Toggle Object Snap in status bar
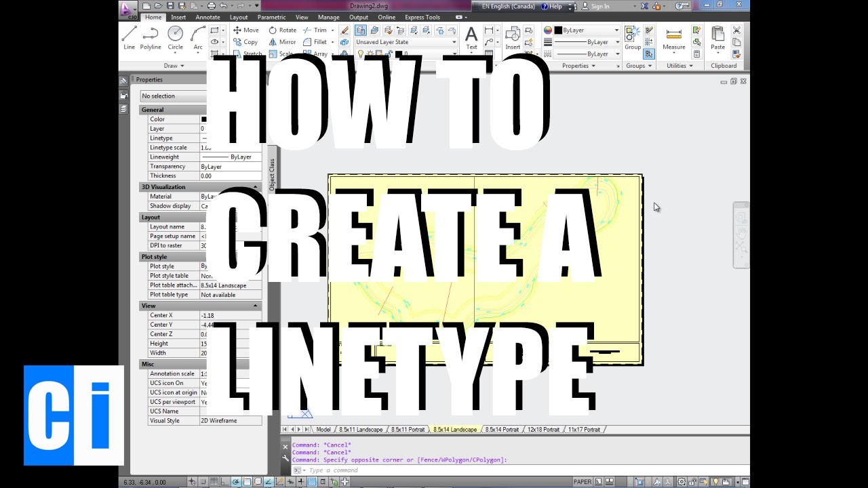Screen dimensions: 868x488 pos(248,482)
